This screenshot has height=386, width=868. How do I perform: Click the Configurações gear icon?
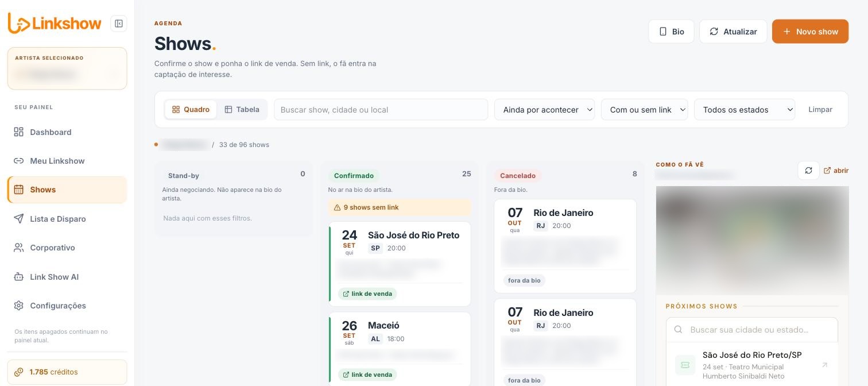click(19, 306)
